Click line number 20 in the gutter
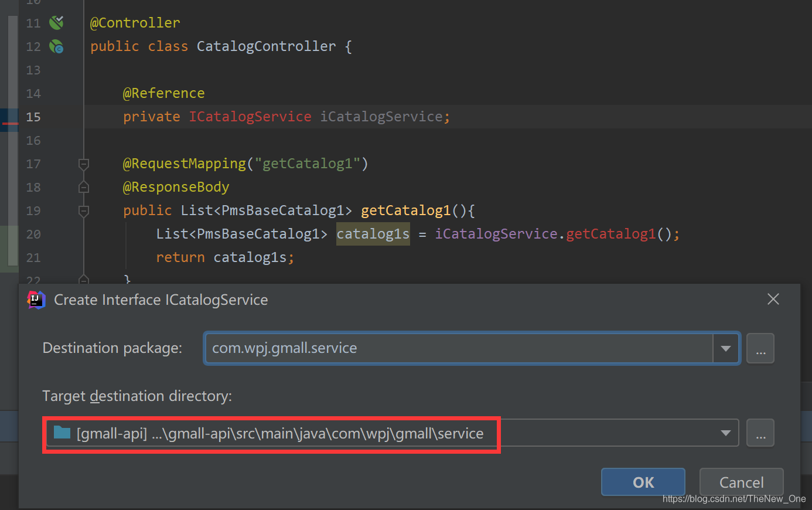 (x=33, y=234)
